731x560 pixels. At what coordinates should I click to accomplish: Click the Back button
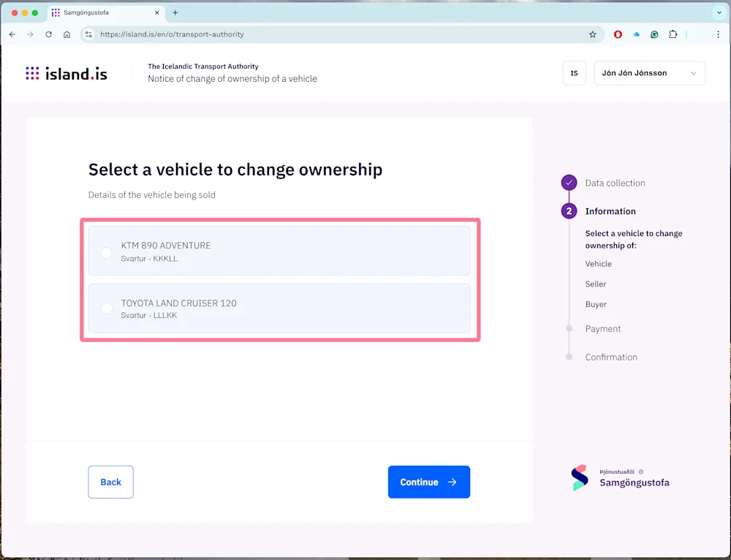110,482
